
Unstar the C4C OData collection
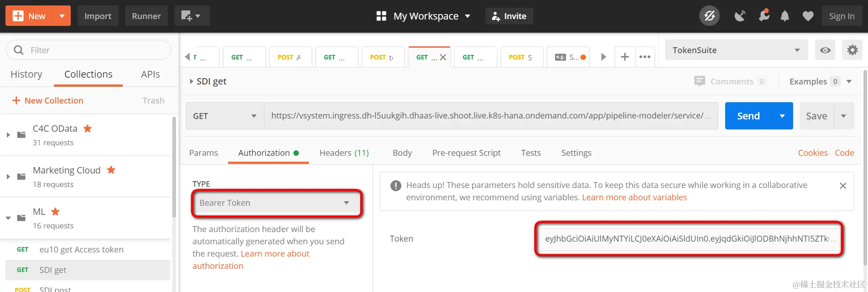pyautogui.click(x=88, y=129)
